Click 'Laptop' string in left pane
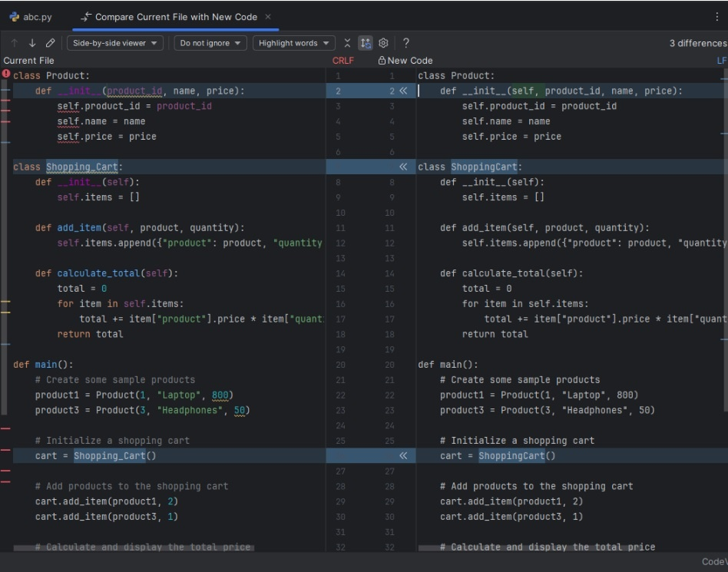Screen dimensions: 728x572 (x=179, y=395)
